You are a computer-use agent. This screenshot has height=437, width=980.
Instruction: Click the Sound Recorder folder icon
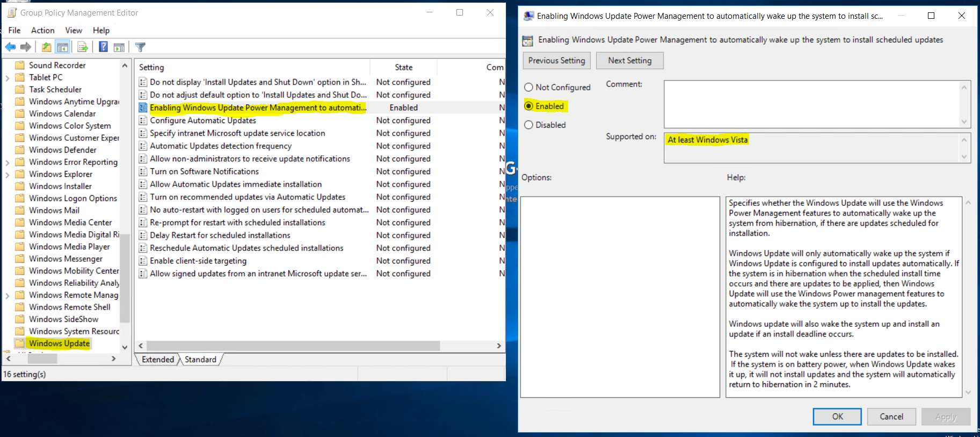point(20,65)
